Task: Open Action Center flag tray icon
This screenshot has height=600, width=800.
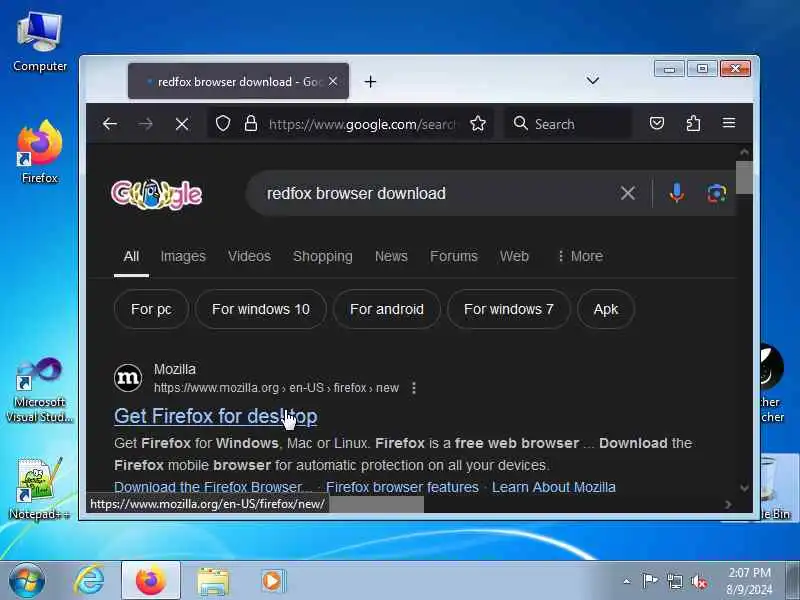Action: coord(649,581)
